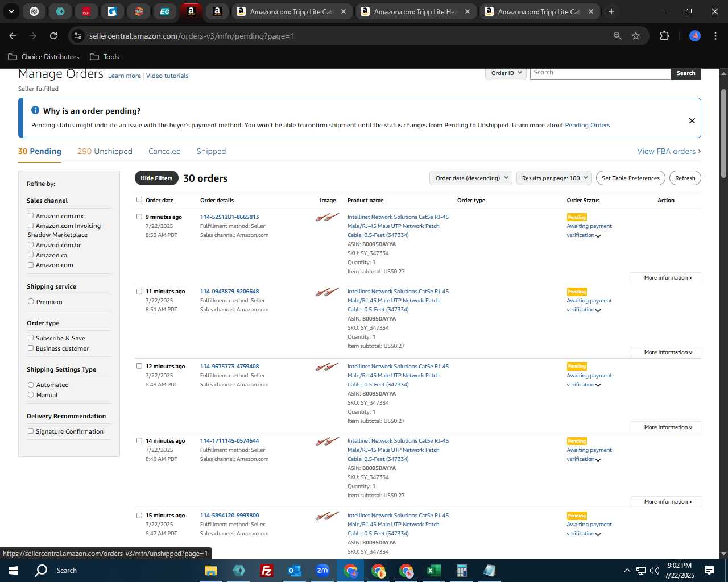728x582 pixels.
Task: Check the Amazon.ca sales channel
Action: pos(31,255)
